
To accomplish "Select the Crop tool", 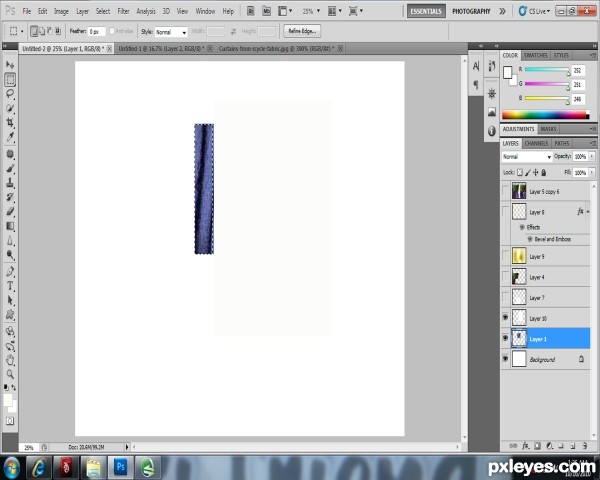I will pos(10,122).
